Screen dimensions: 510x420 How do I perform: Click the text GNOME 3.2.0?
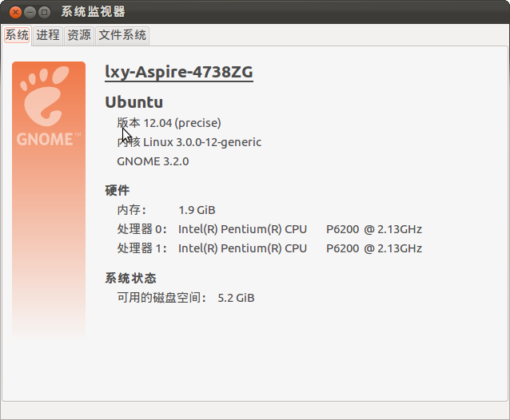click(x=153, y=161)
